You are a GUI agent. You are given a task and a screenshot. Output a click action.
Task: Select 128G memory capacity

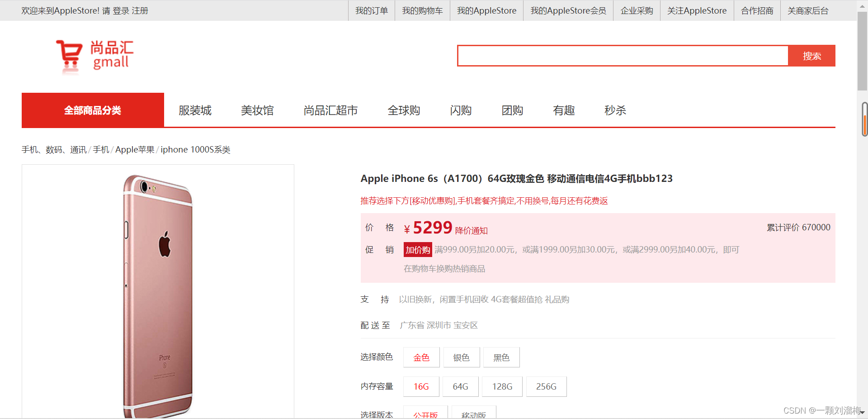coord(502,386)
